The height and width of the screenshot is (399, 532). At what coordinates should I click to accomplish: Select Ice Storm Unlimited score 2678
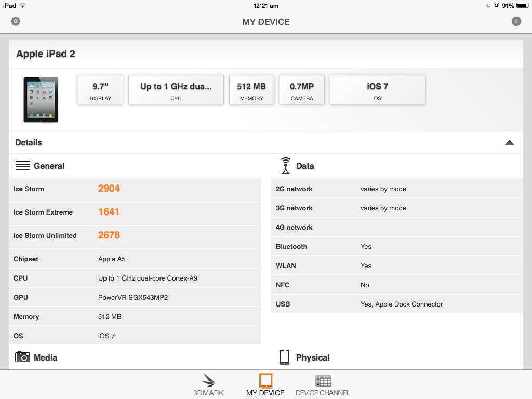109,235
